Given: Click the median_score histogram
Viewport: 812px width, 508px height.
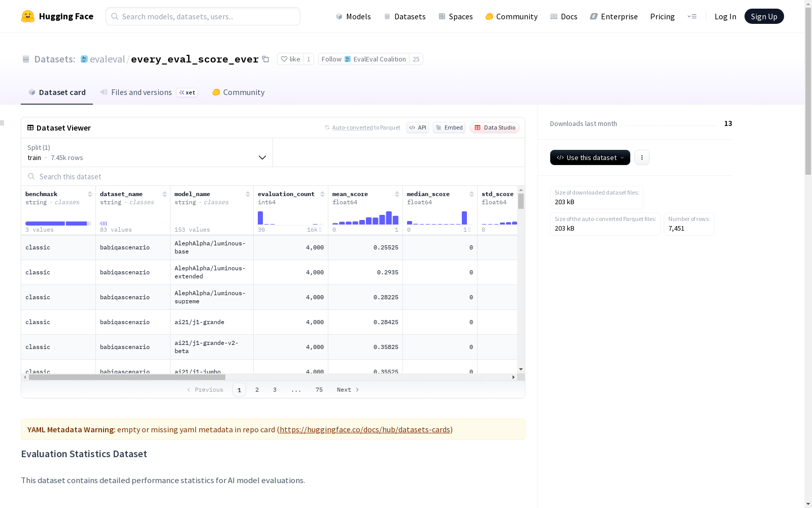Looking at the screenshot, I should (440, 218).
